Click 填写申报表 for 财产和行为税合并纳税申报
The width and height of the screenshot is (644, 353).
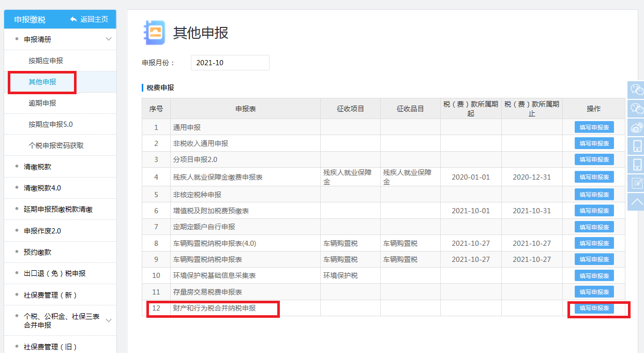pyautogui.click(x=593, y=307)
